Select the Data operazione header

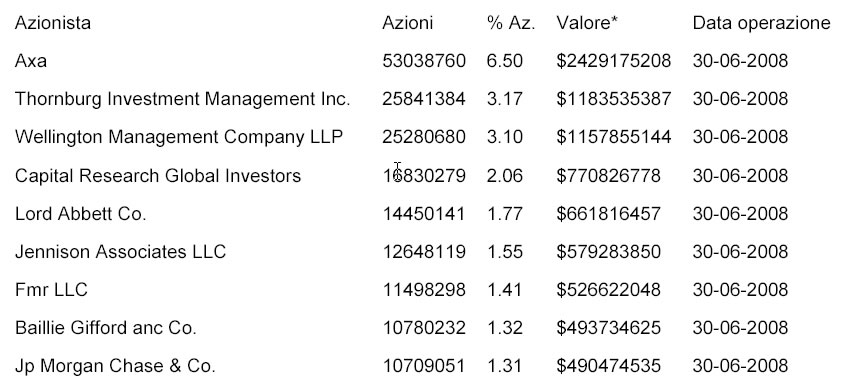coord(761,23)
